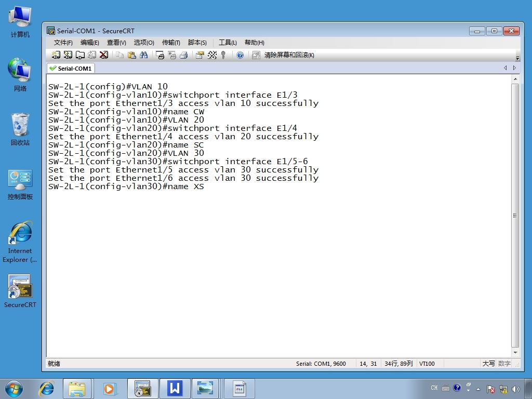Viewport: 532px width, 399px height.
Task: Click Windows Explorer folder taskbar icon
Action: (77, 389)
